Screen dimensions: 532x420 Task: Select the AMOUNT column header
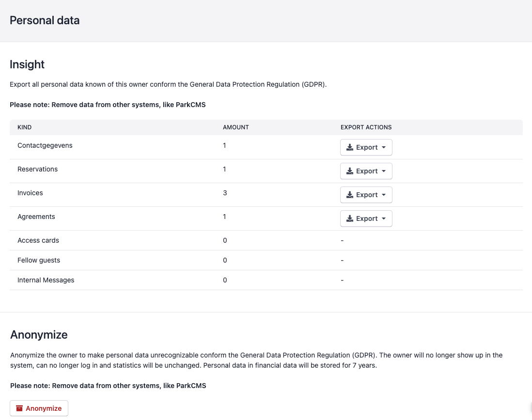[235, 127]
